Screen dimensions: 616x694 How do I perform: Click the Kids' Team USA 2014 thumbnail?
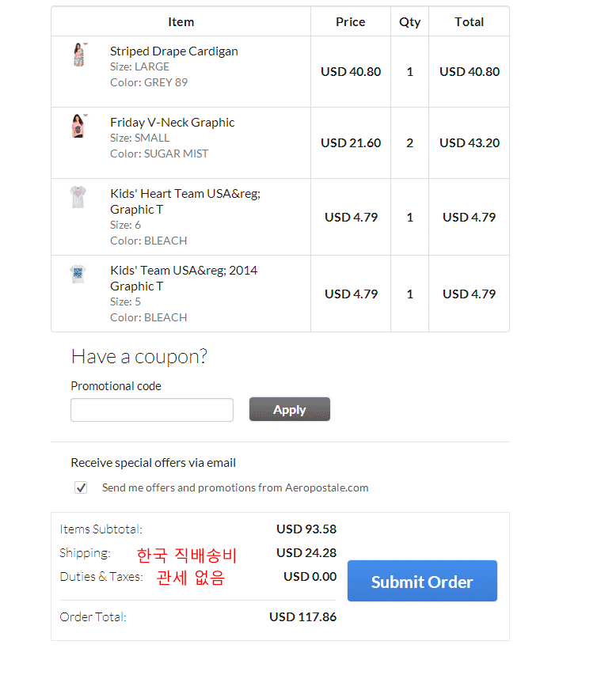coord(78,274)
